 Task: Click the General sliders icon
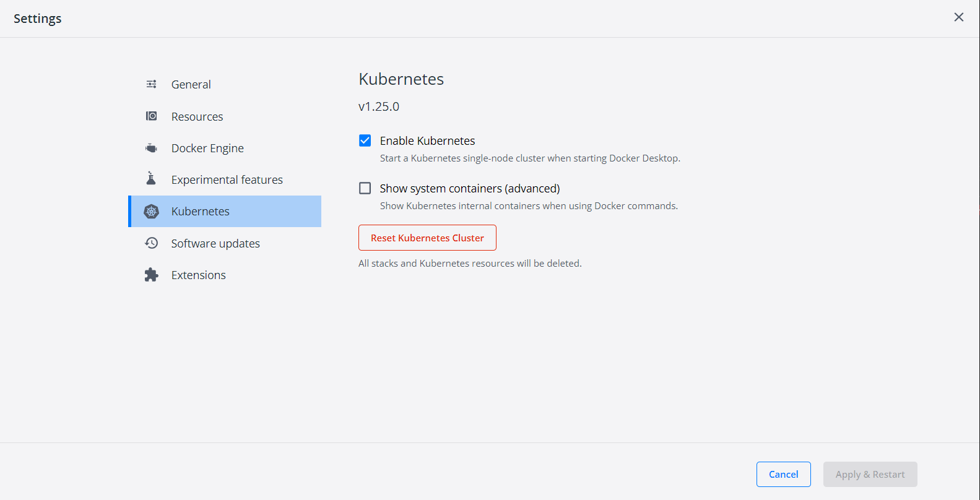pyautogui.click(x=151, y=84)
